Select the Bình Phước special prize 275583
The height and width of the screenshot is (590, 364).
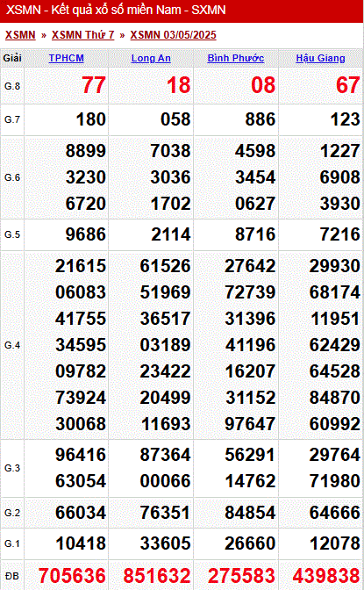242,576
